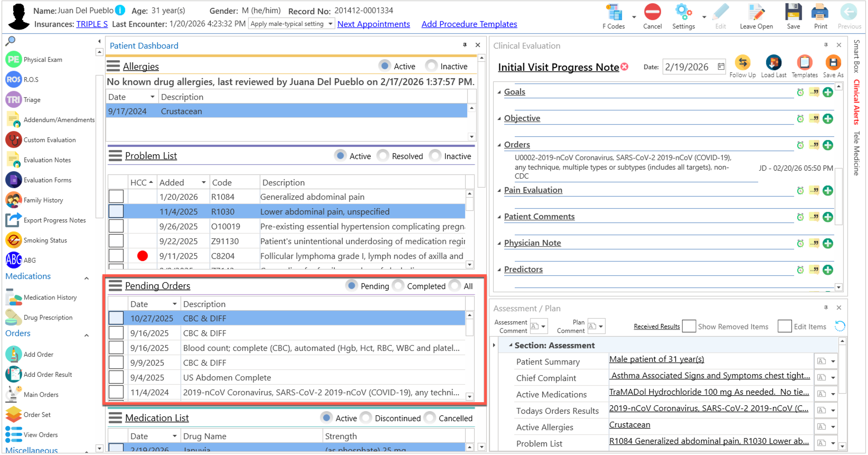Viewport: 868px width, 455px height.
Task: Open the Clinical Alerts side tab
Action: (x=856, y=102)
